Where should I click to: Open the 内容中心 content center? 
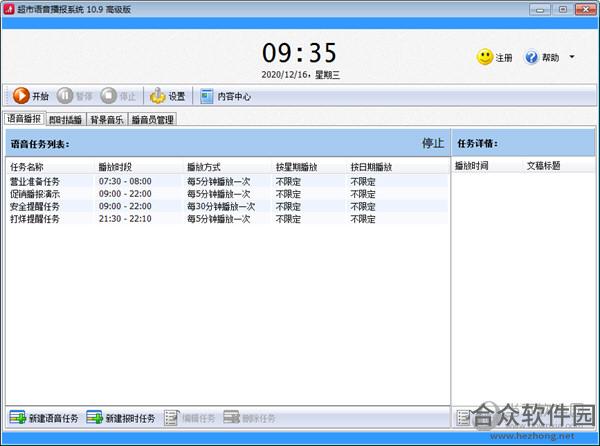click(225, 96)
